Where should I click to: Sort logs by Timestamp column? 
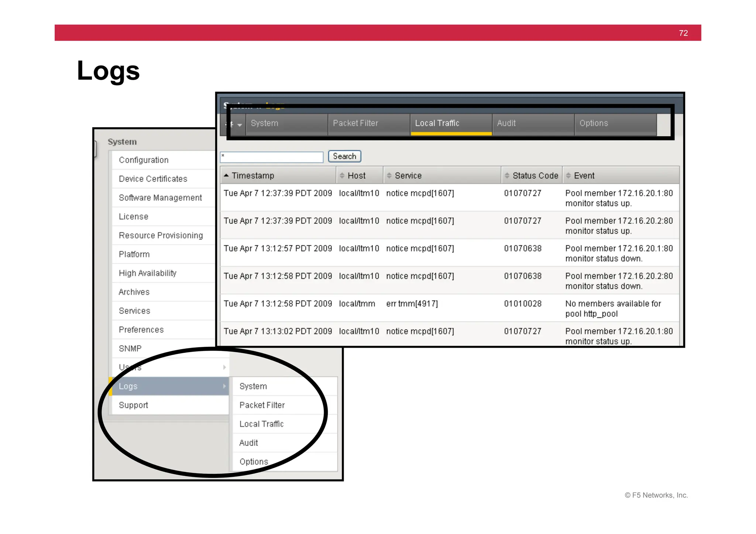278,176
